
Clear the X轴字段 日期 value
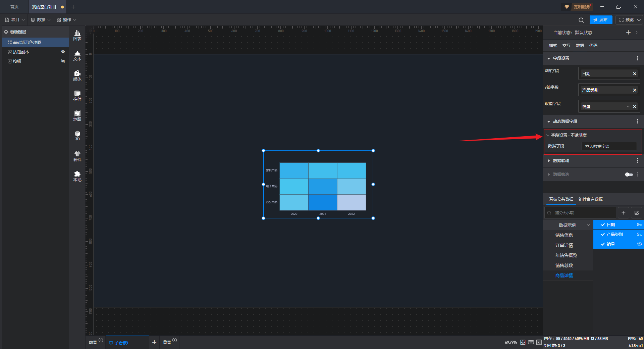(635, 74)
